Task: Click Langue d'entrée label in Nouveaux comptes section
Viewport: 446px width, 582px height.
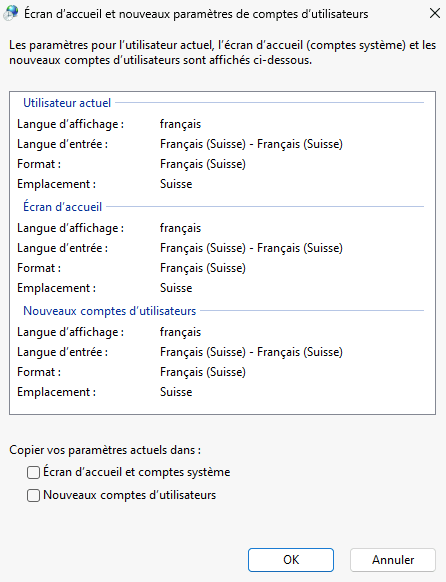Action: (x=62, y=352)
